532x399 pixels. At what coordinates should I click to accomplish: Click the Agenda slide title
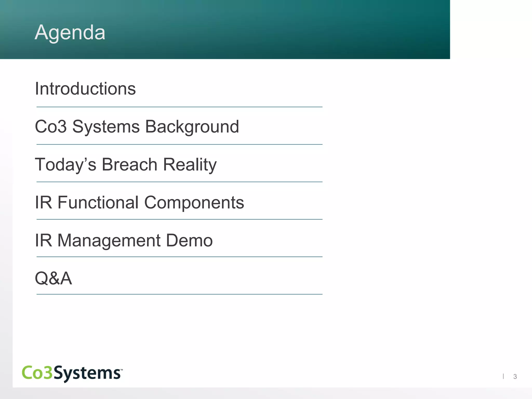pos(70,32)
